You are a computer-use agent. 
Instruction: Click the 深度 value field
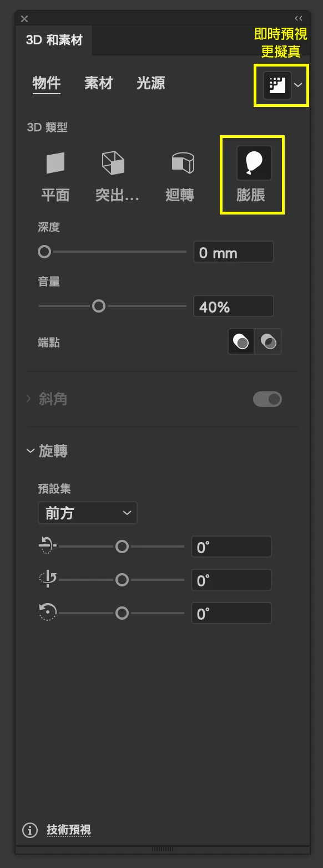[234, 252]
